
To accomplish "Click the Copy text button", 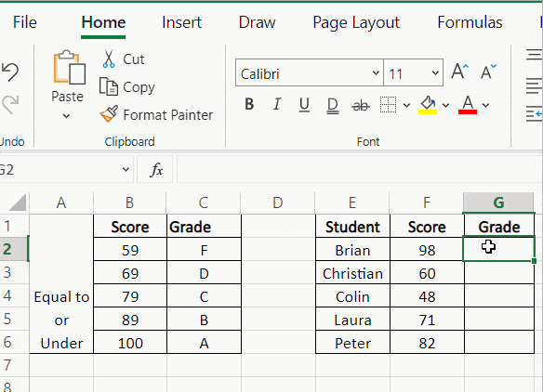I will (x=139, y=87).
